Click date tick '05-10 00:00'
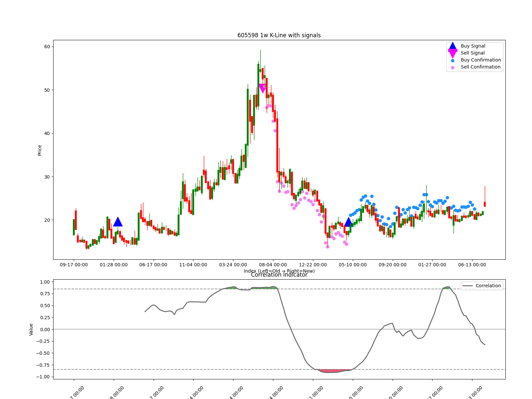The image size is (532, 399). pos(353,265)
